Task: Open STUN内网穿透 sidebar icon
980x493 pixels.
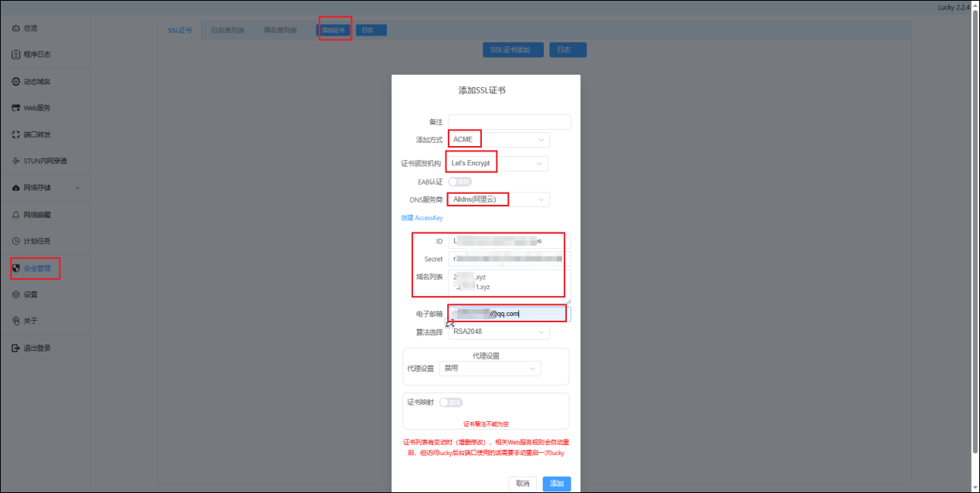Action: coord(16,161)
